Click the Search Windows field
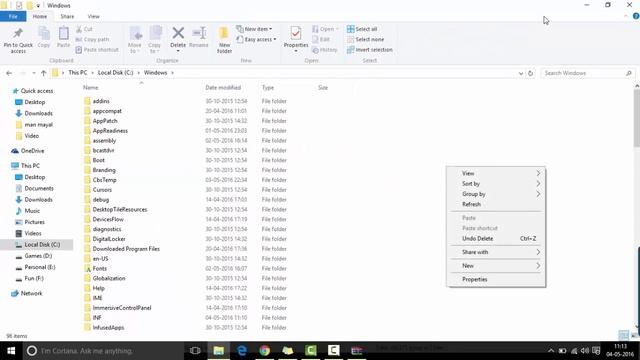 click(x=587, y=73)
